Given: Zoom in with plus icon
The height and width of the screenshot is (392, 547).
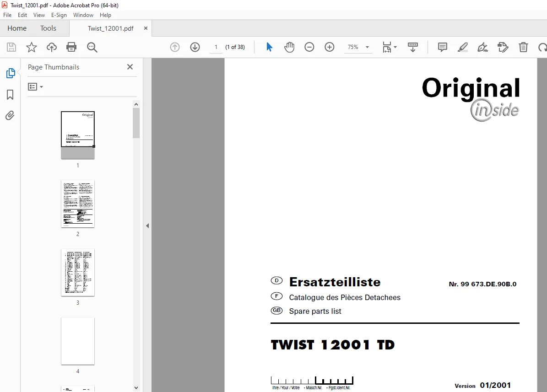Looking at the screenshot, I should coord(329,47).
